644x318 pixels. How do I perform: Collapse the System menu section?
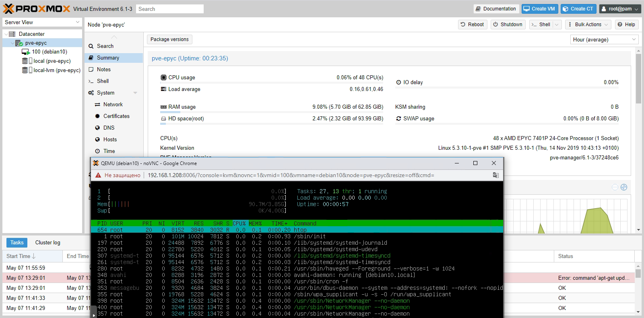[135, 93]
